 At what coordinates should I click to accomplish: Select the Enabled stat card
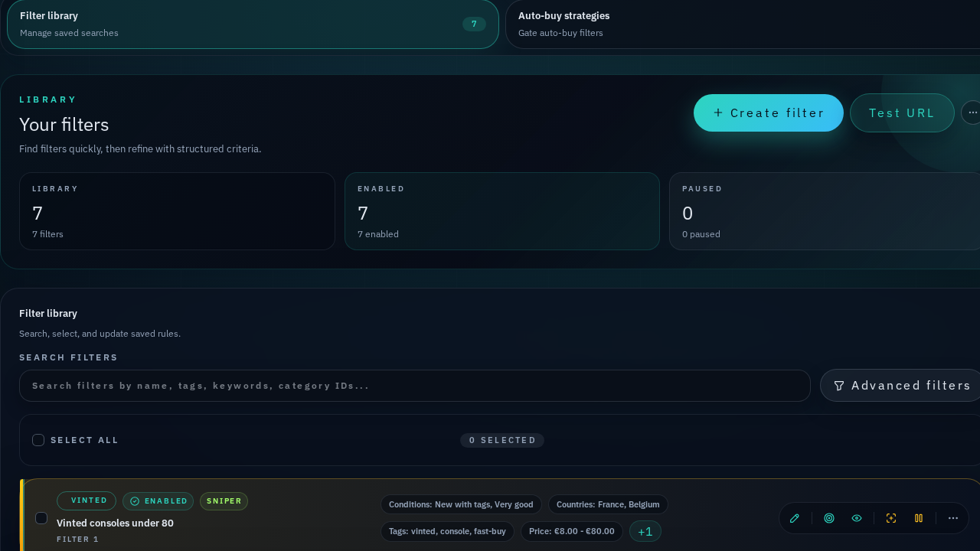point(502,211)
